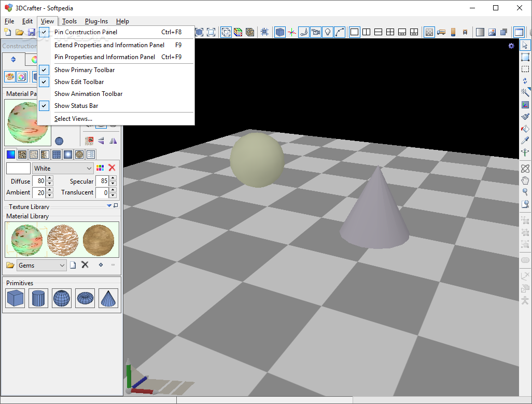Toggle Show Status Bar

[116, 105]
